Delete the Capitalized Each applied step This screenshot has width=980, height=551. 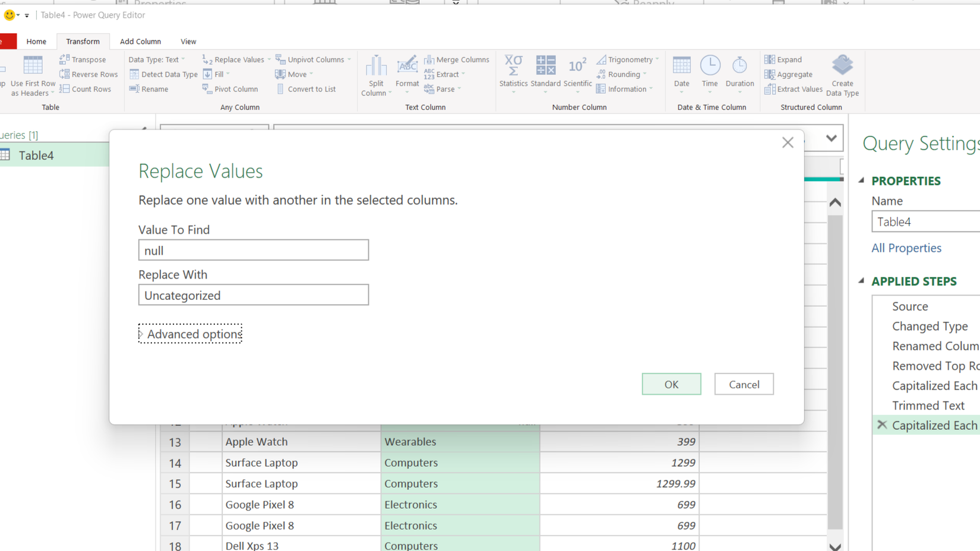(x=881, y=425)
